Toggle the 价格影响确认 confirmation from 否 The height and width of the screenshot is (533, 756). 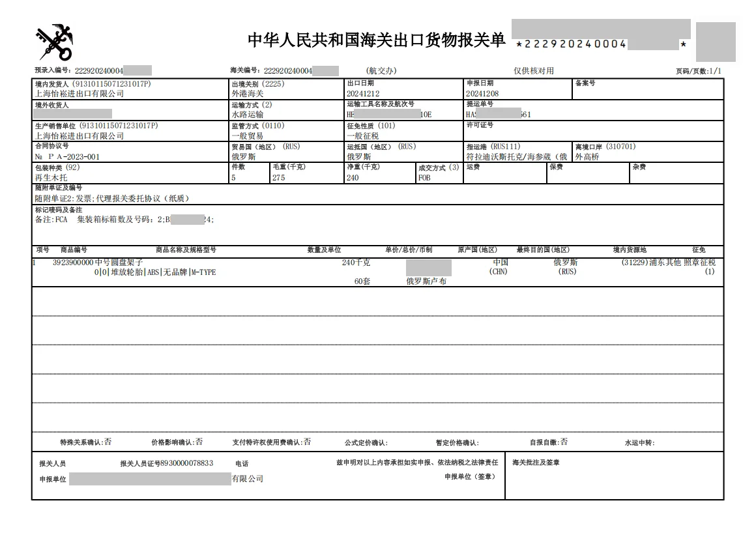click(200, 441)
